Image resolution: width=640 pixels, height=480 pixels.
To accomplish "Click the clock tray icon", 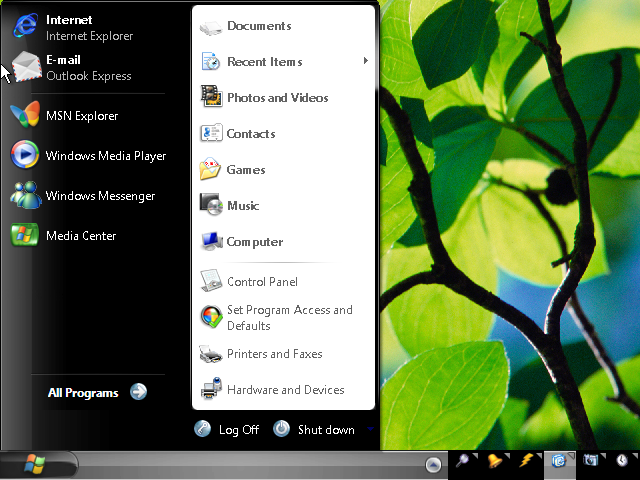I will (x=622, y=460).
